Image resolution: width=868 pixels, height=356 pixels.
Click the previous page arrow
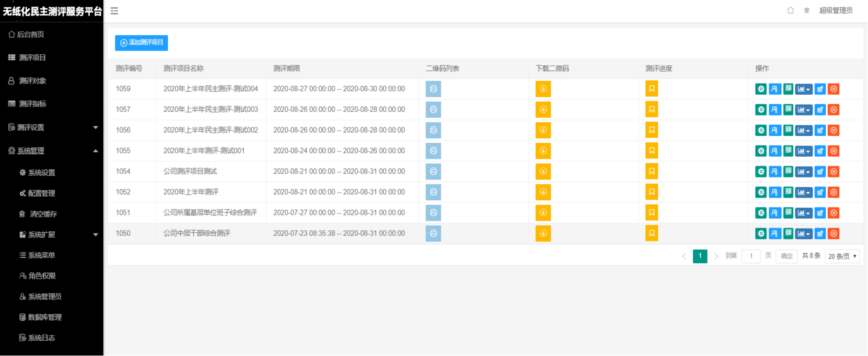tap(684, 256)
